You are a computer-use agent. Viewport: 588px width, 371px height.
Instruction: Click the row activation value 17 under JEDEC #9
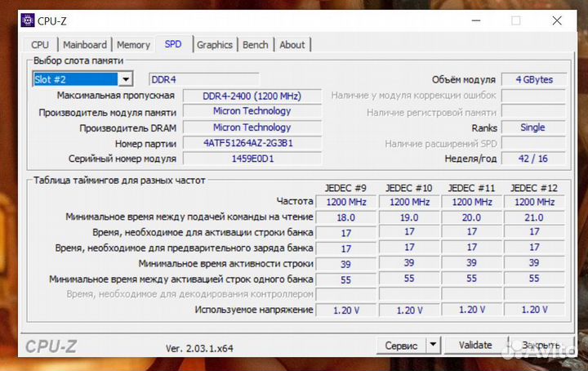(346, 233)
